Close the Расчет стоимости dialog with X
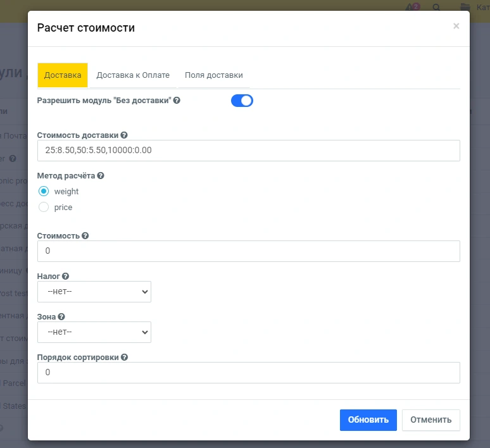The width and height of the screenshot is (490, 448). (x=456, y=26)
